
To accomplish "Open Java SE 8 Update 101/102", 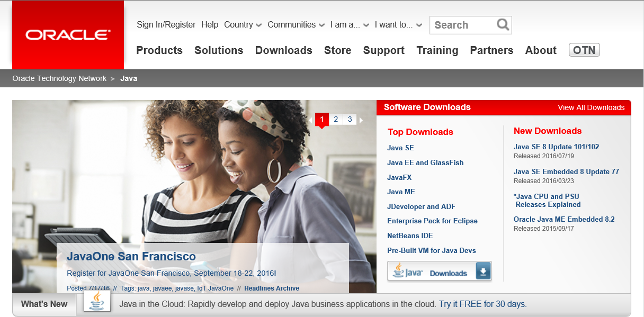I will (556, 147).
